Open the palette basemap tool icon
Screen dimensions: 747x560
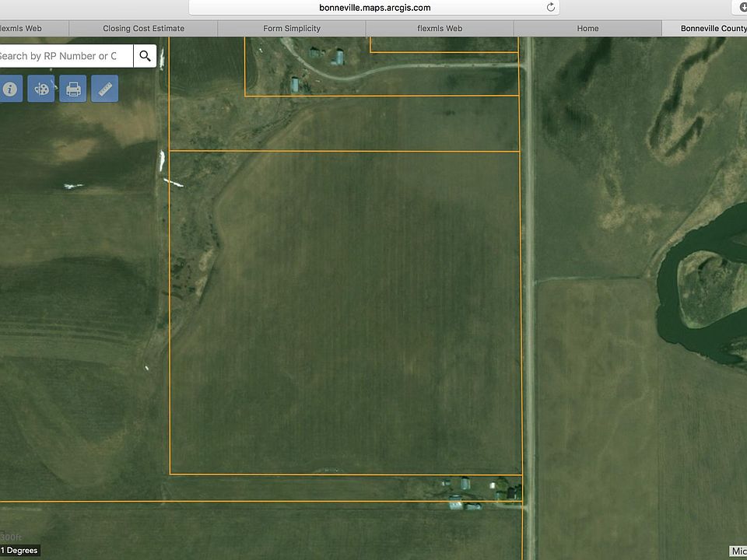point(41,89)
